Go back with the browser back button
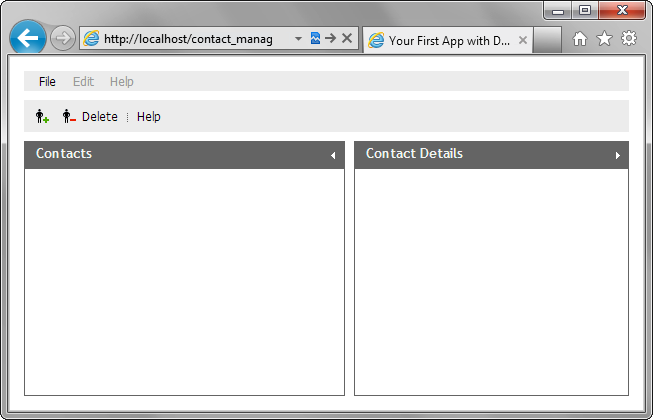 coord(28,38)
